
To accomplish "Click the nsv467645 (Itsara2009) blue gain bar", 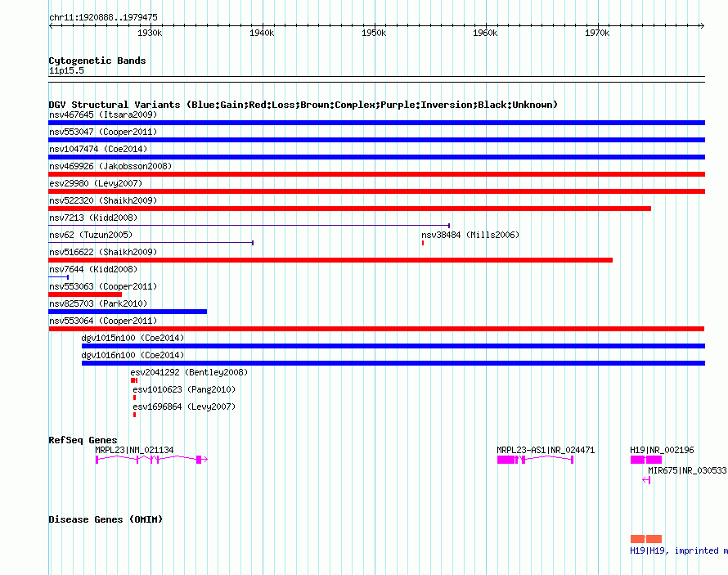I will click(x=376, y=123).
